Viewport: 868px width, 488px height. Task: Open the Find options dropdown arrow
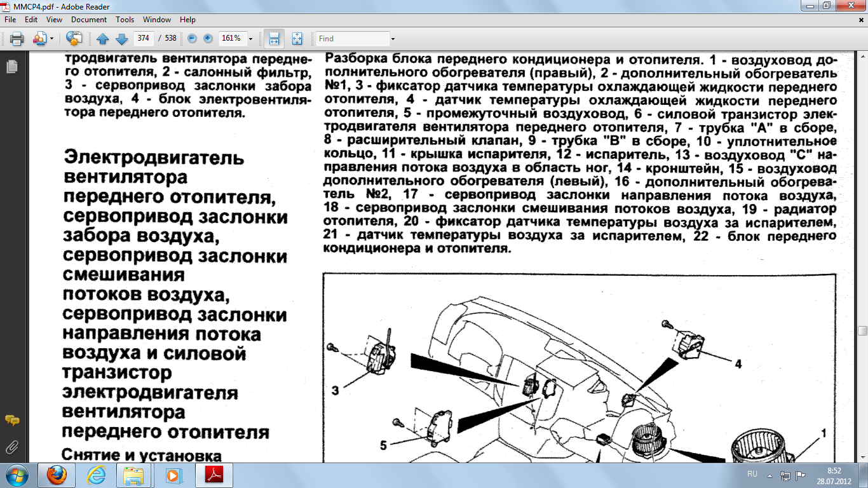[393, 39]
